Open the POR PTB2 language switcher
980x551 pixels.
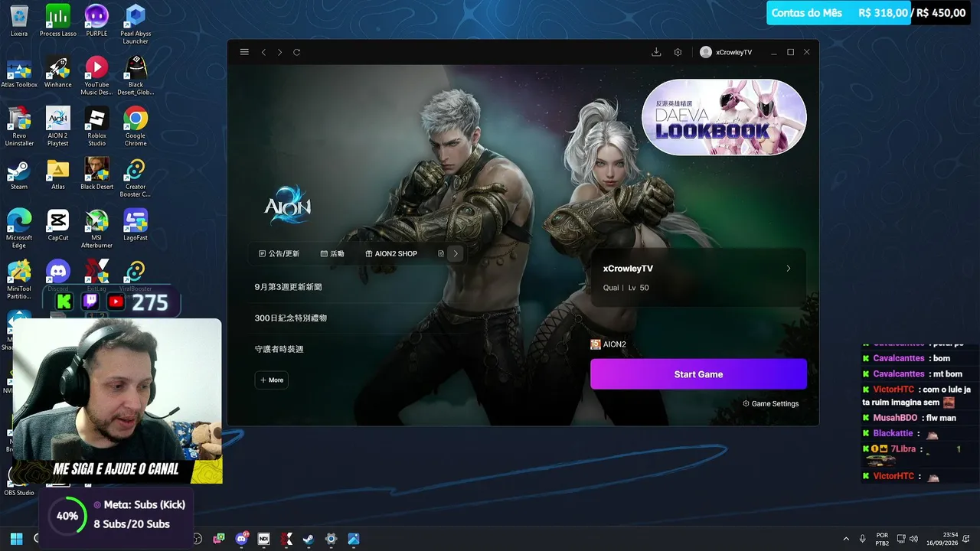tap(882, 539)
